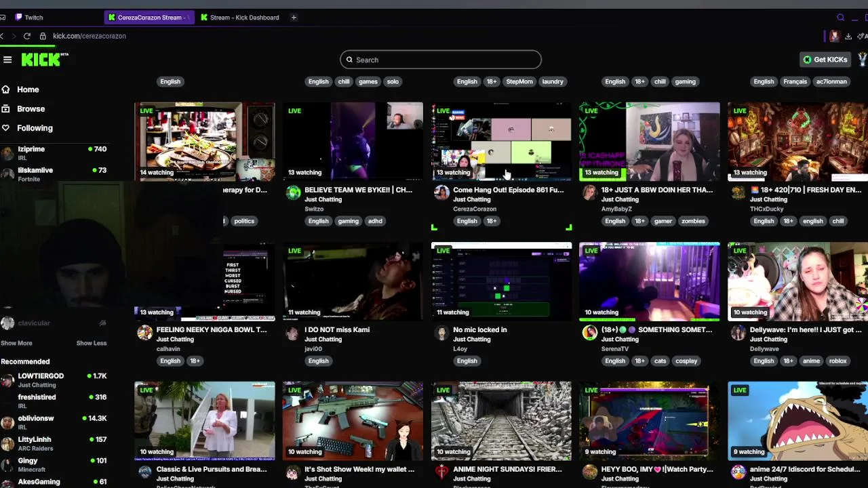Image resolution: width=868 pixels, height=488 pixels.
Task: Open lilskamlive in following list
Action: point(54,174)
